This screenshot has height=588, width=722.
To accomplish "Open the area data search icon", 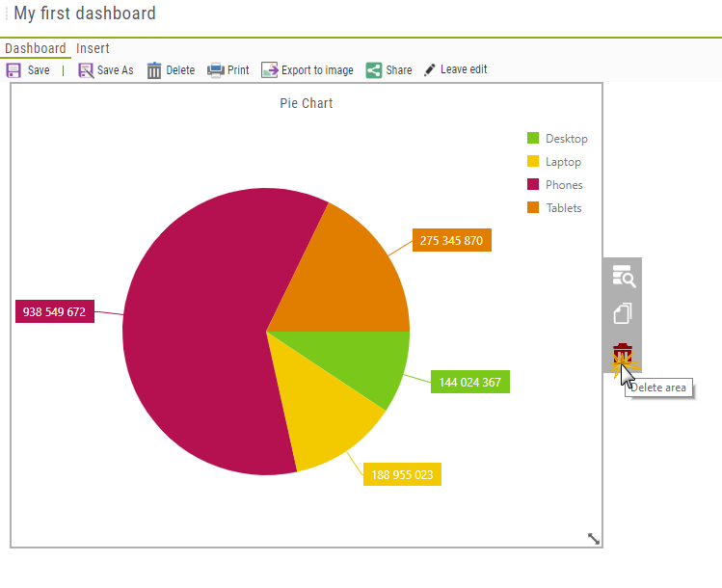I will (x=624, y=277).
